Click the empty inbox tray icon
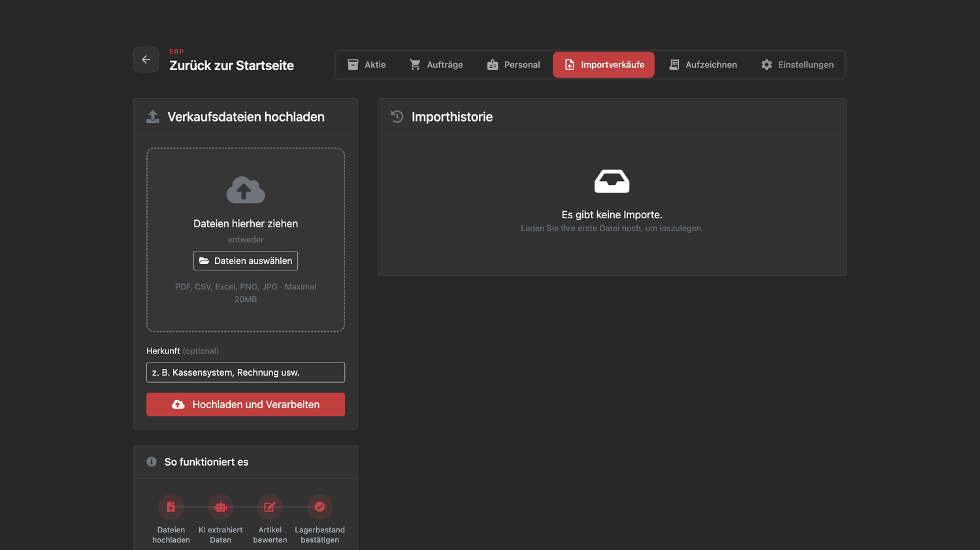The height and width of the screenshot is (550, 980). coord(612,181)
